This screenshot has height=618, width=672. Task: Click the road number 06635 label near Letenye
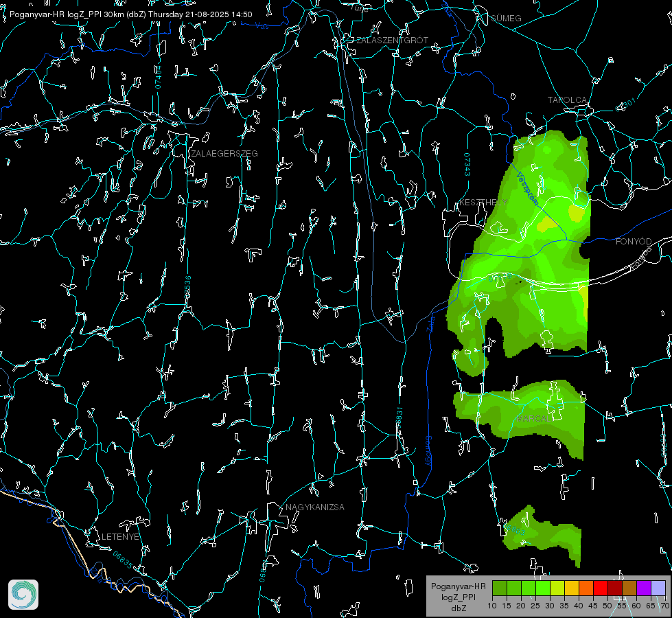tap(123, 560)
